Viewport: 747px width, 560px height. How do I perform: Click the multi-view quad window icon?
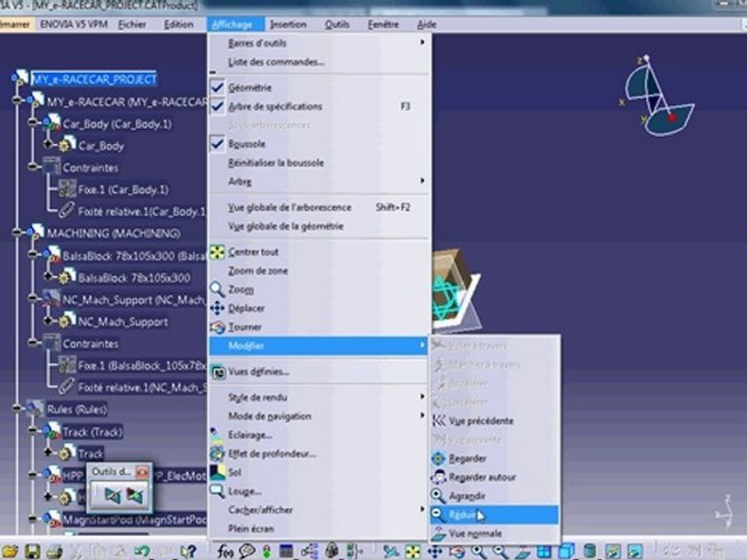544,552
